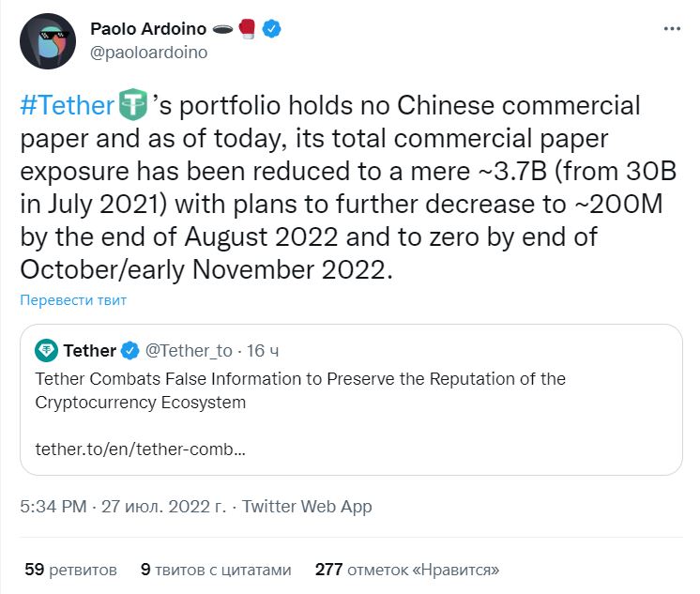Click the Tether avatar in the quoted tweet

47,351
